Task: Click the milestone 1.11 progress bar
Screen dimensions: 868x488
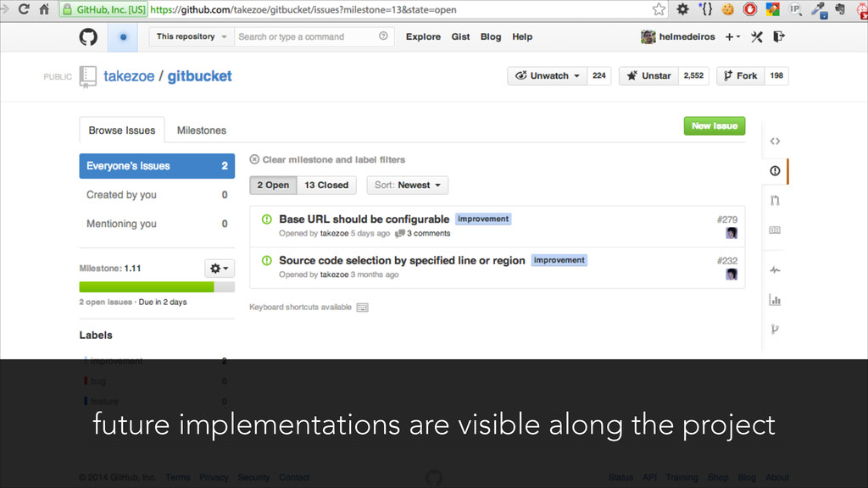Action: coord(157,287)
